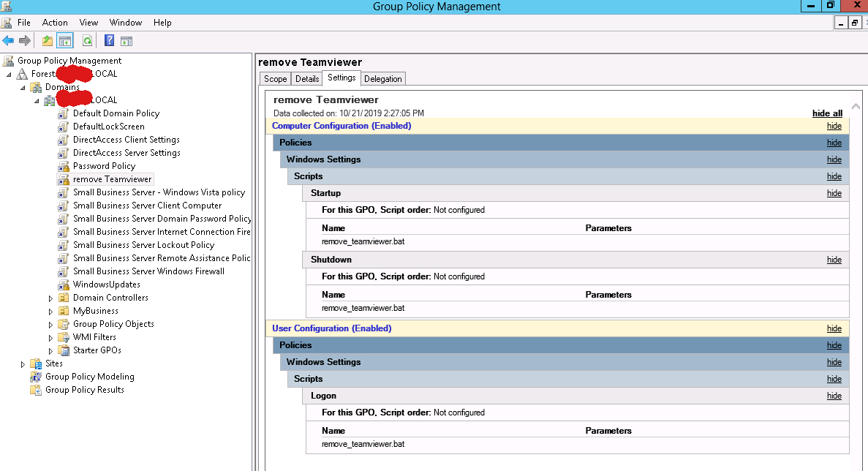Image resolution: width=868 pixels, height=471 pixels.
Task: Click the Forward arrow toolbar icon
Action: [24, 40]
